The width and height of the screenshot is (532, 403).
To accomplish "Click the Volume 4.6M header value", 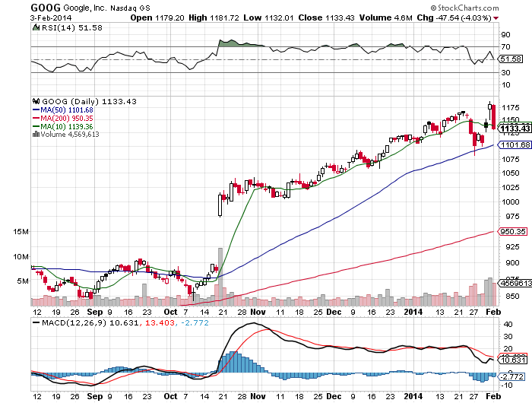I will click(386, 18).
